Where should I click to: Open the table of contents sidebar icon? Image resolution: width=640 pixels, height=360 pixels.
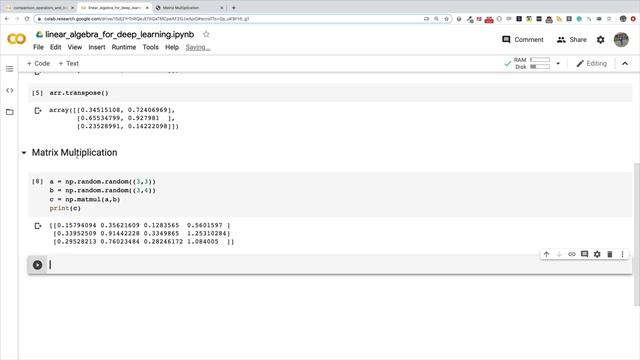point(9,69)
